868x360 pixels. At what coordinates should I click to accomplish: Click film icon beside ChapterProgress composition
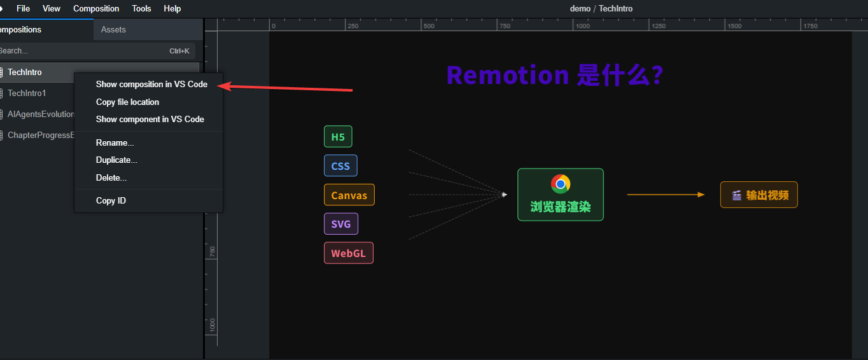pos(1,135)
